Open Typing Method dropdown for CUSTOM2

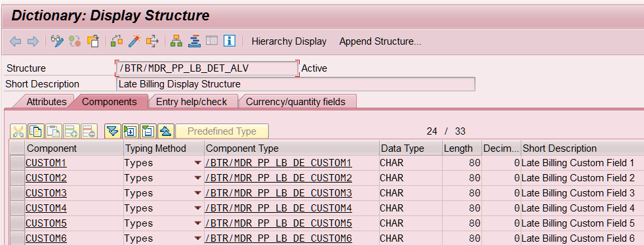[x=198, y=179]
